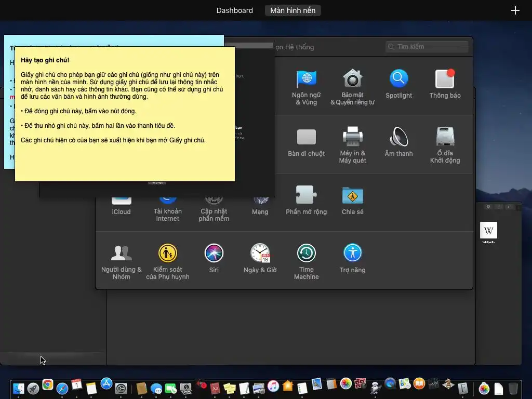Open Stickies app in the Dock
This screenshot has width=532, height=399.
[x=230, y=388]
